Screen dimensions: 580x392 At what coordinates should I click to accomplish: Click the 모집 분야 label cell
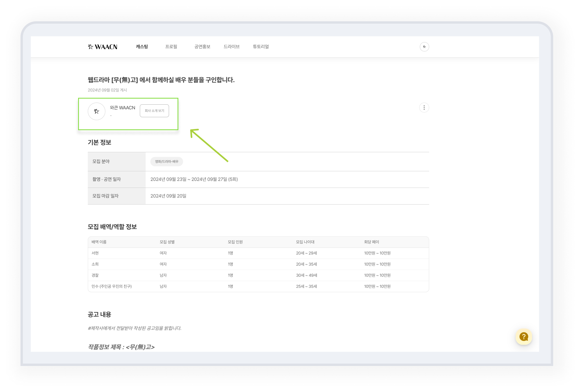coord(117,161)
